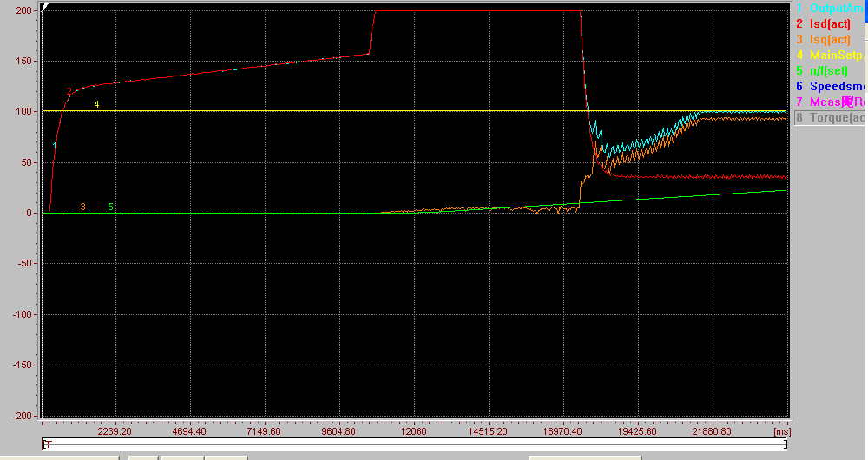Click the red curve label 2 on the plot
868x460 pixels.
click(x=69, y=91)
